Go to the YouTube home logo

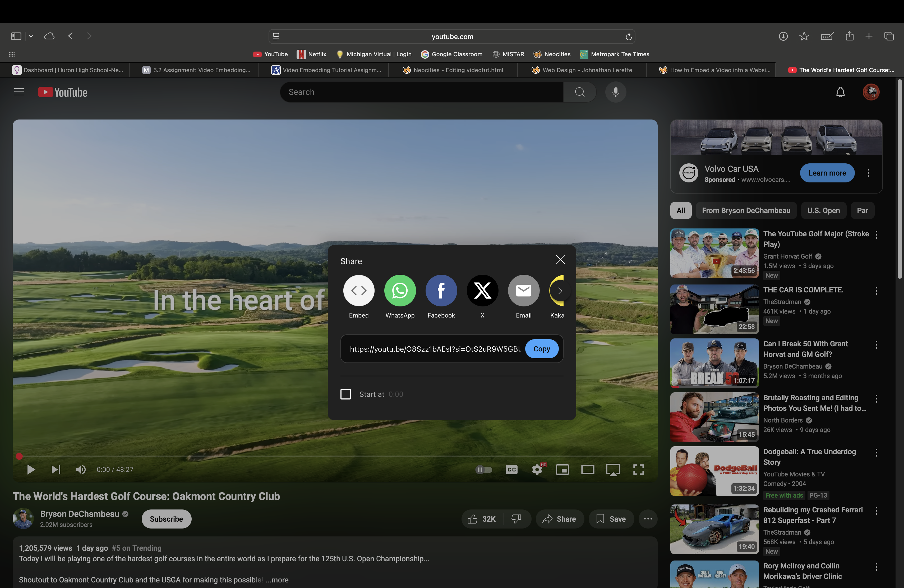[63, 92]
